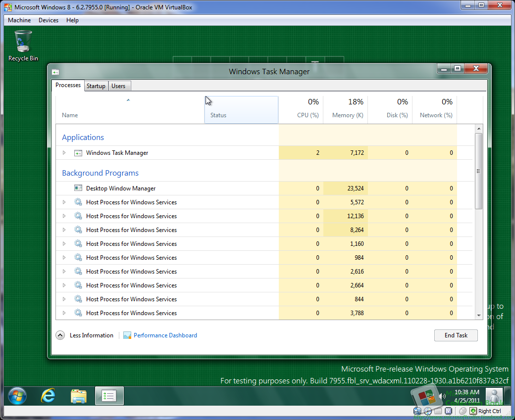
Task: Expand host process row using 2,616 K
Action: click(64, 272)
